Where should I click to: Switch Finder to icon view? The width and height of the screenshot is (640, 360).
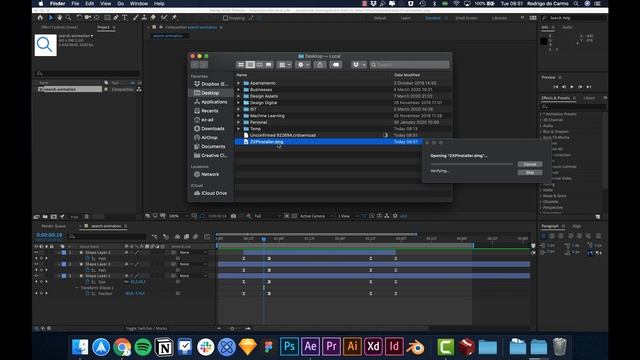[x=241, y=64]
